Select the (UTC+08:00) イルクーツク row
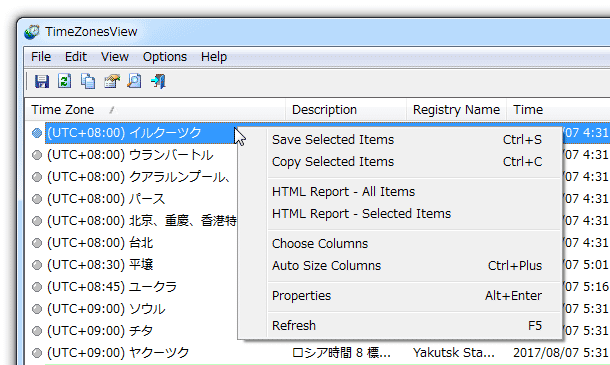Image resolution: width=610 pixels, height=365 pixels. point(124,133)
